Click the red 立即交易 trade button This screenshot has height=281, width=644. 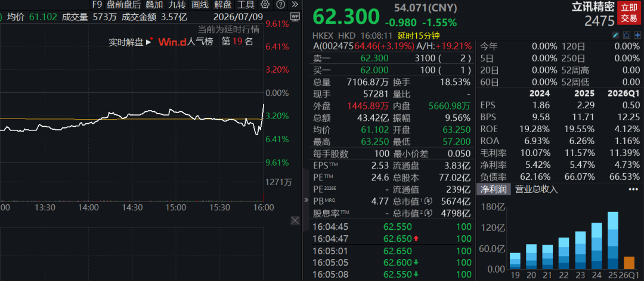point(629,13)
